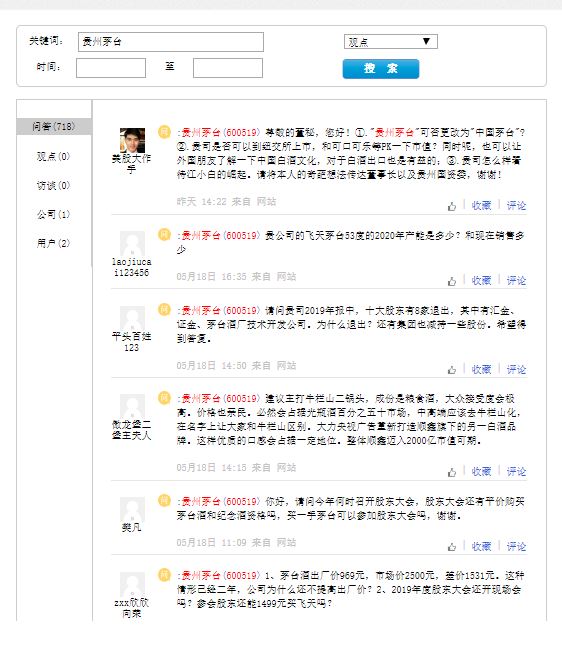Like the post from 05月18日 11:09
Image resolution: width=562 pixels, height=652 pixels.
452,547
